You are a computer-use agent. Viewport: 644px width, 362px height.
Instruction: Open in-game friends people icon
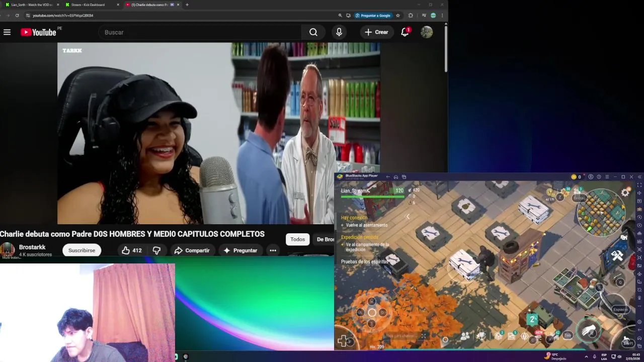(x=465, y=336)
